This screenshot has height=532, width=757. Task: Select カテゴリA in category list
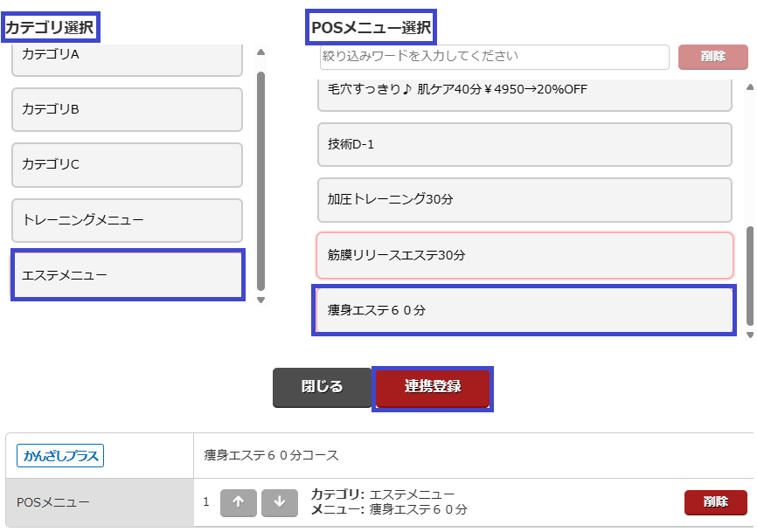pos(127,57)
